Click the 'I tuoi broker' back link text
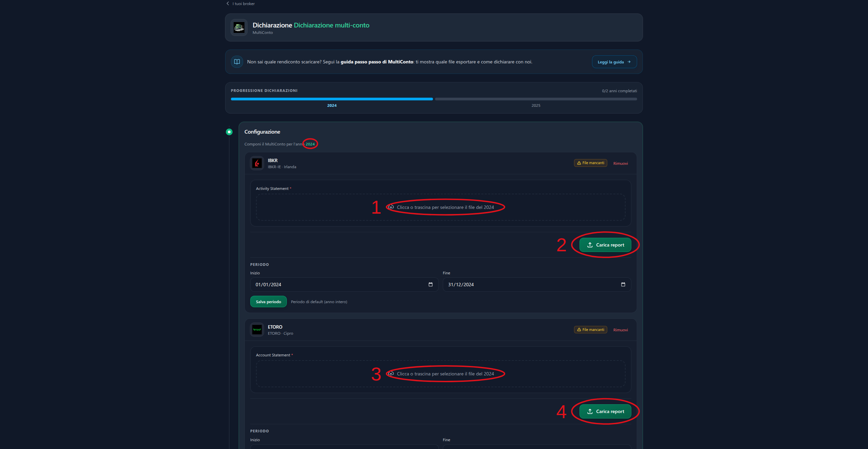This screenshot has height=449, width=868. pos(243,4)
